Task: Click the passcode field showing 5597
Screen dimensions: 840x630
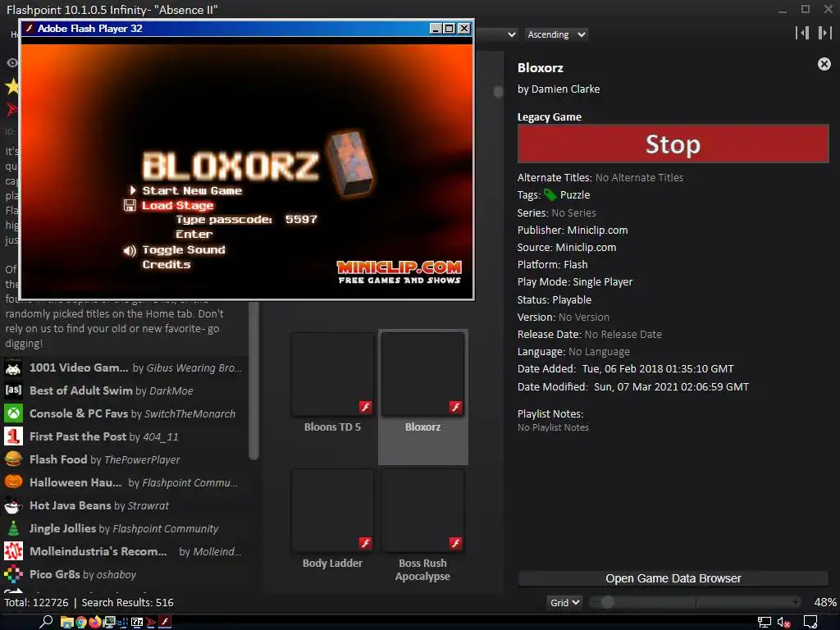Action: coord(301,220)
